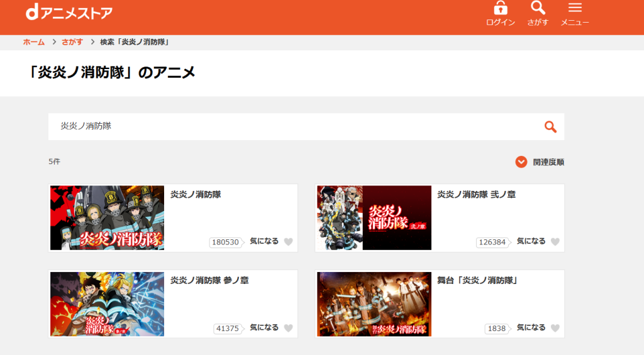Click heading 「炎炎ノ消防隊」のアニメ
The width and height of the screenshot is (644, 355).
pyautogui.click(x=111, y=73)
